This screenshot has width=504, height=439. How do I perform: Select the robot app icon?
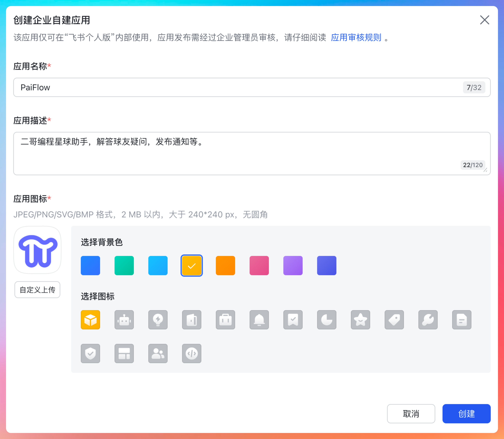pos(124,320)
